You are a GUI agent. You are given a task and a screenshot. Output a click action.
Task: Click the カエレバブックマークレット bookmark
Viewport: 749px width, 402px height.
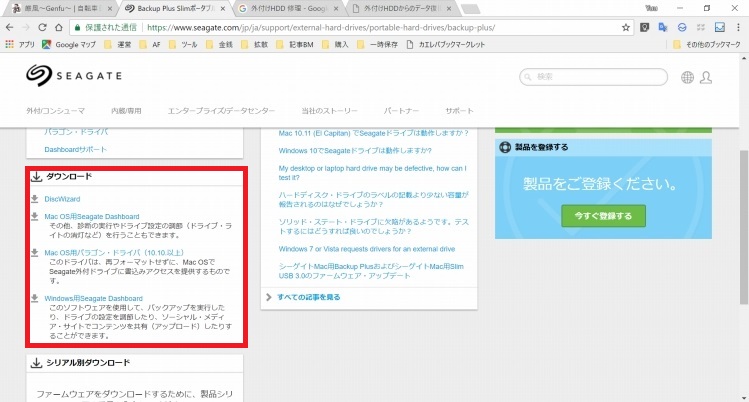[446, 44]
